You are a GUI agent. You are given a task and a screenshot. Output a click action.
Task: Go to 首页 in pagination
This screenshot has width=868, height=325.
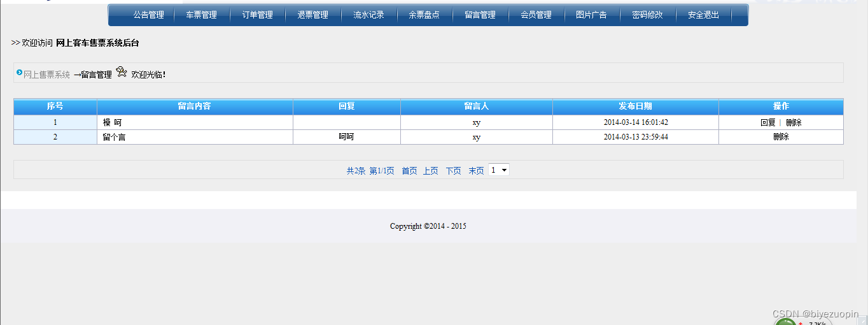[x=409, y=171]
